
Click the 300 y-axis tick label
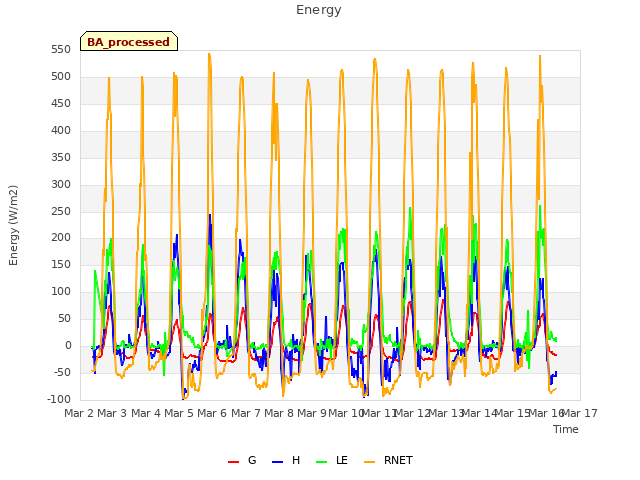(x=61, y=184)
